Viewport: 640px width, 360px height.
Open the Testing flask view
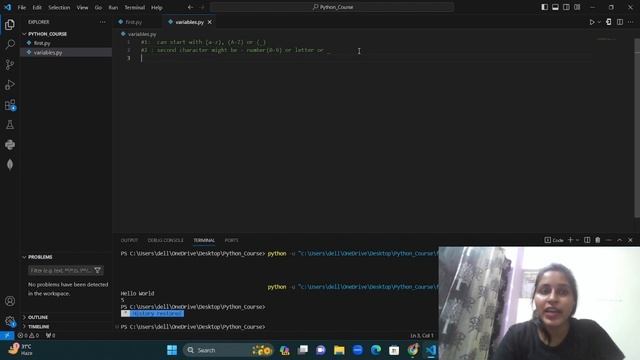pos(10,125)
